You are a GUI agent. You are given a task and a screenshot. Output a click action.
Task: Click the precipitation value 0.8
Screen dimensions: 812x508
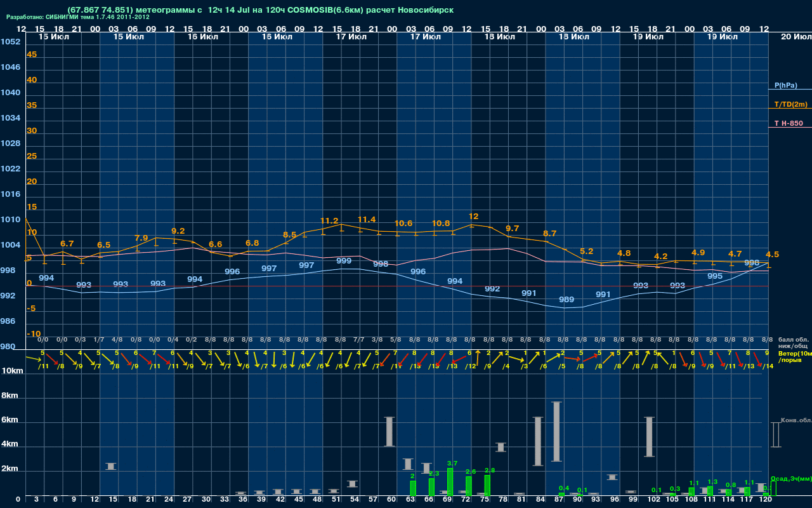731,485
